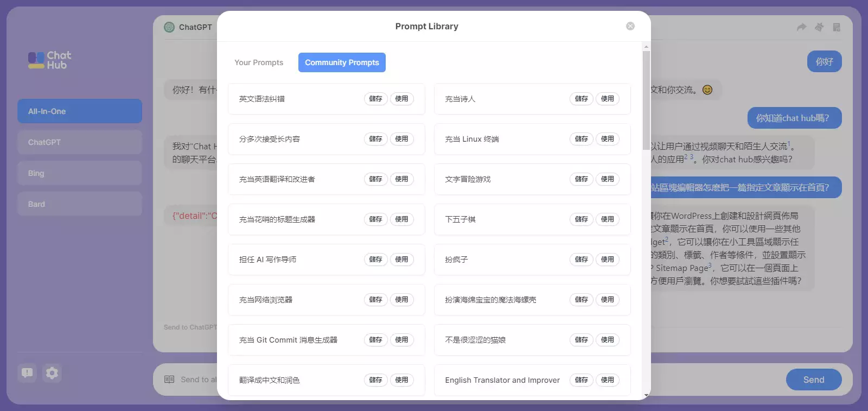This screenshot has height=411, width=868.
Task: Save the 扮演海绵宝宝的魔法海螺壳 prompt
Action: pos(582,300)
